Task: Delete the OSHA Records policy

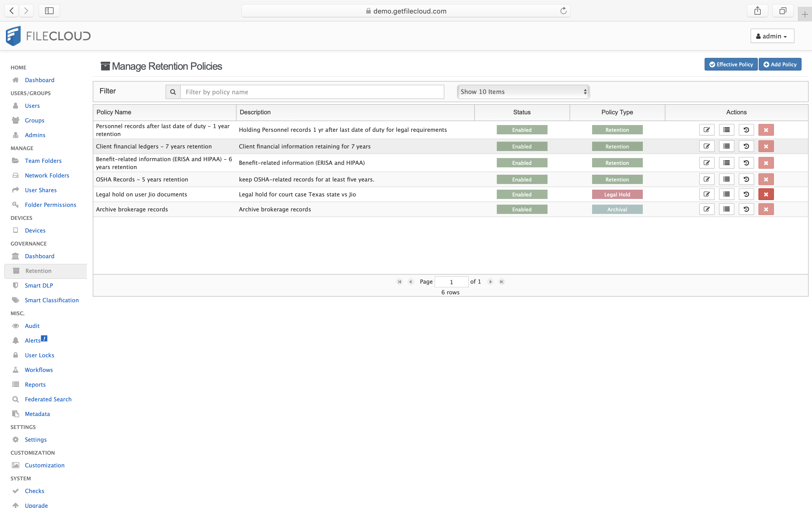Action: tap(766, 179)
